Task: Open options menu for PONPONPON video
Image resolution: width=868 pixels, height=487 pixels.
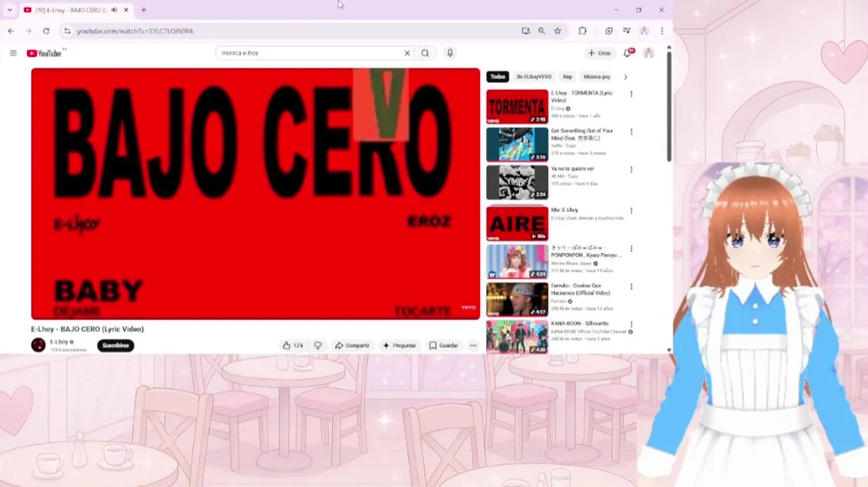Action: 631,249
